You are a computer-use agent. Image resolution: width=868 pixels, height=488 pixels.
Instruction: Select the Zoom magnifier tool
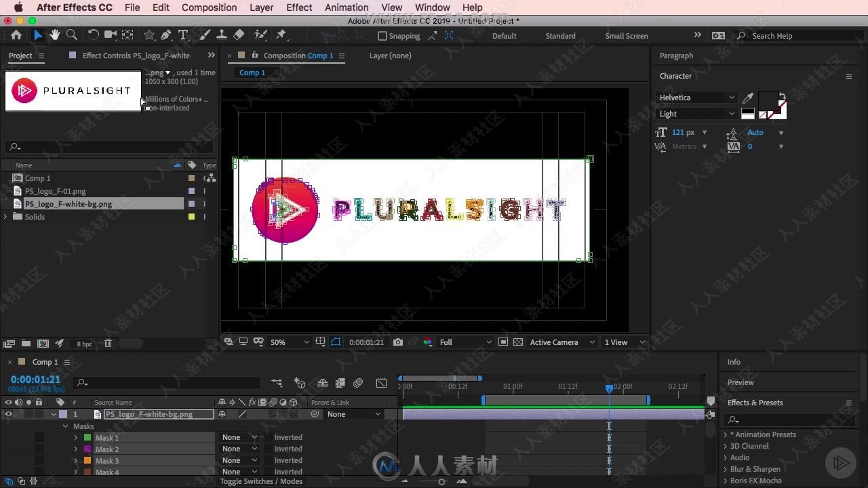72,35
